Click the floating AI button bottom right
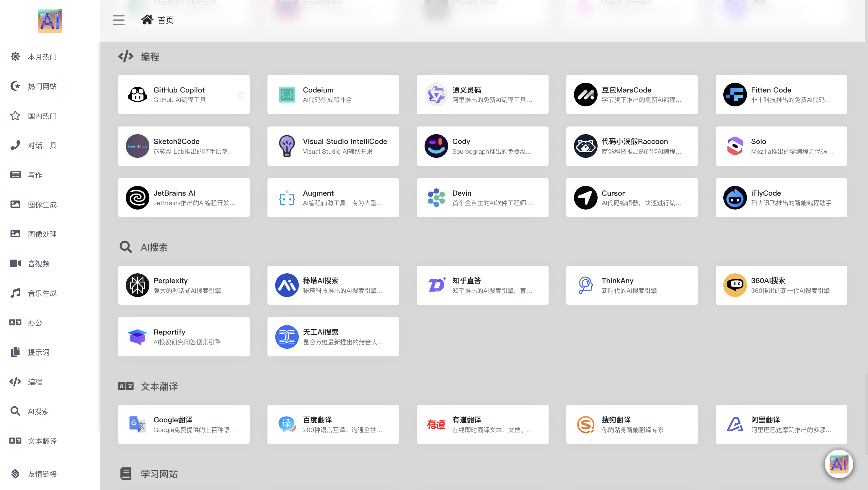 pyautogui.click(x=838, y=464)
